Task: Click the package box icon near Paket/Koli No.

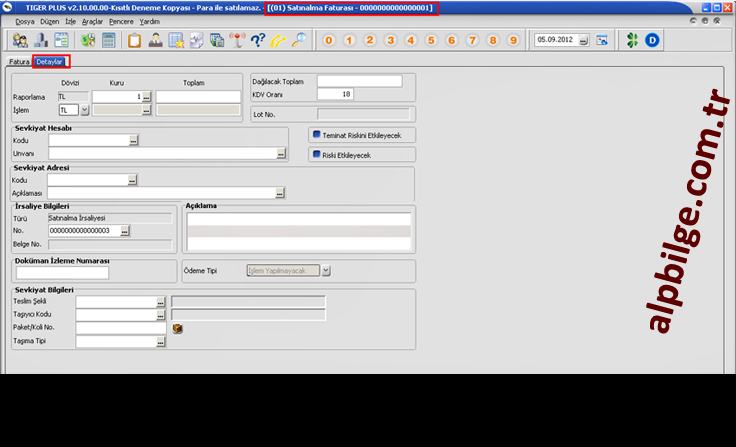Action: (177, 327)
